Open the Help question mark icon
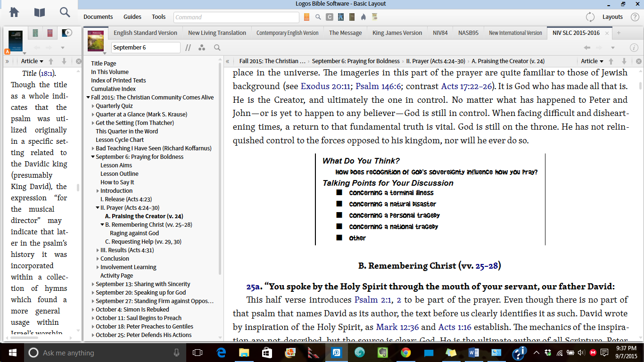The width and height of the screenshot is (644, 362). (x=634, y=17)
